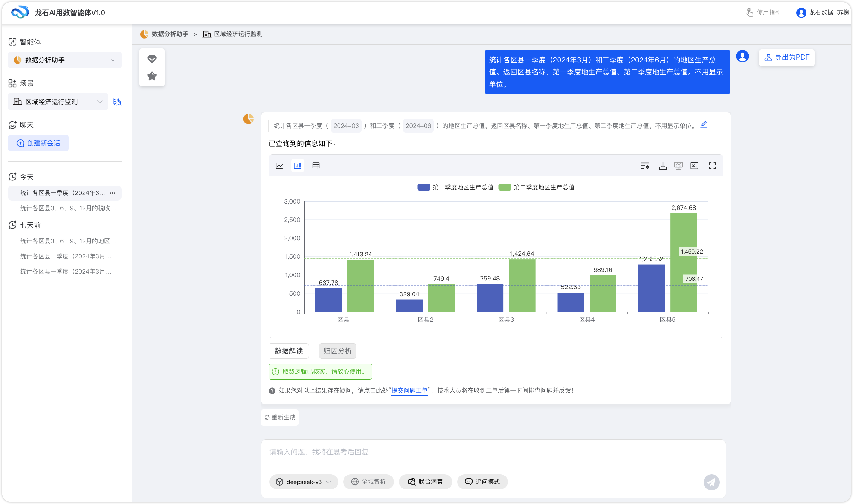Open the 区域经济运行监测 scene dropdown
Viewport: 853px width, 504px height.
(x=58, y=102)
